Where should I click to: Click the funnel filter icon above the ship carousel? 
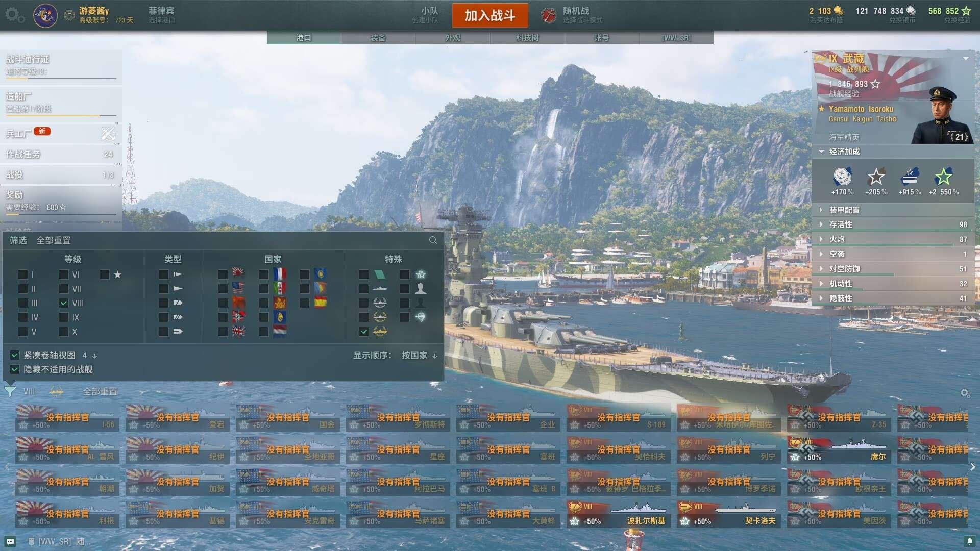pyautogui.click(x=10, y=392)
